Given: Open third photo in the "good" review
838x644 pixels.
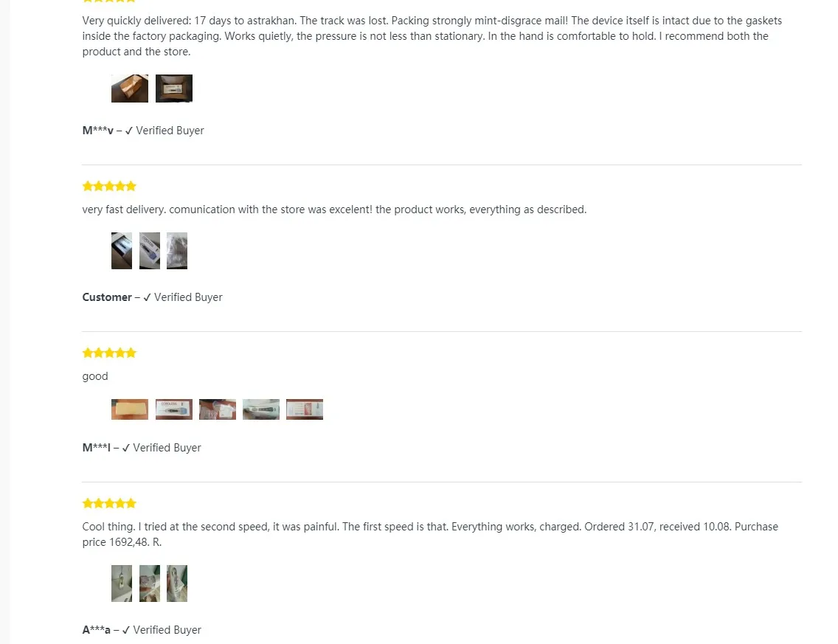Looking at the screenshot, I should (218, 409).
